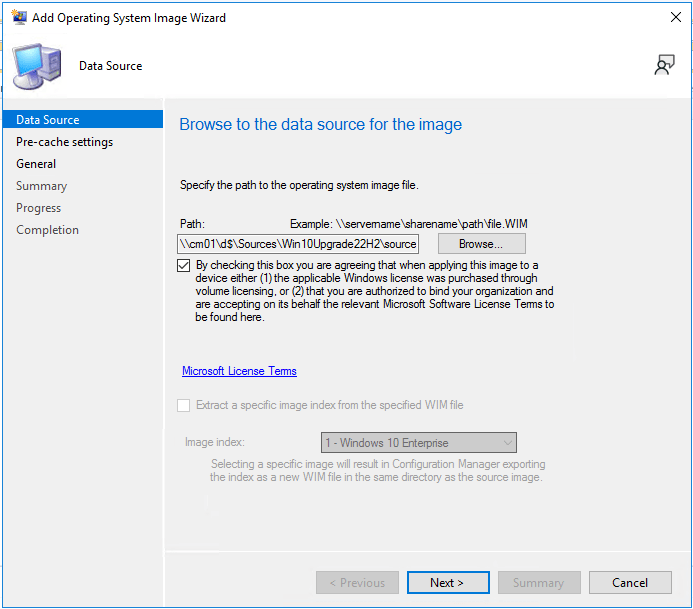The height and width of the screenshot is (609, 693).
Task: Click the Summary button at bottom
Action: coord(539,582)
